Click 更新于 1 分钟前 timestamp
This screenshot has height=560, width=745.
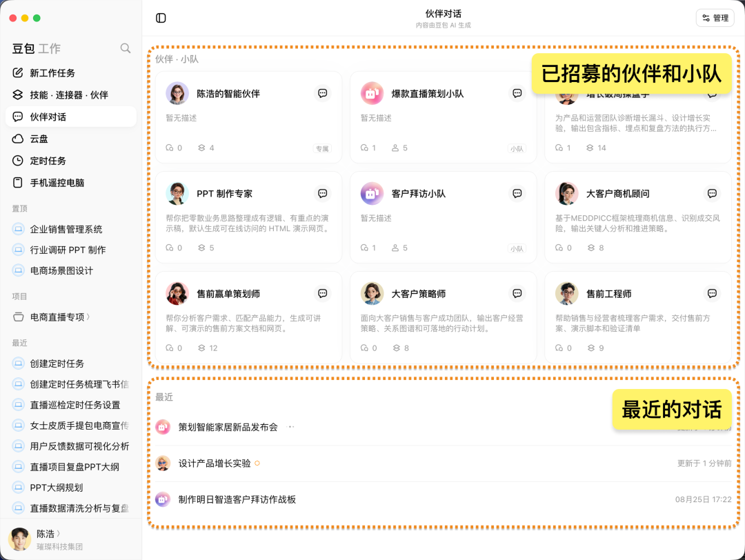[704, 463]
